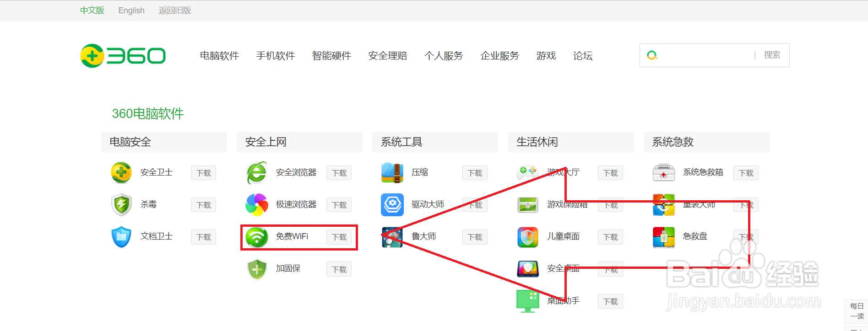Open the 安全卫士 text link
The image size is (868, 331).
click(157, 172)
